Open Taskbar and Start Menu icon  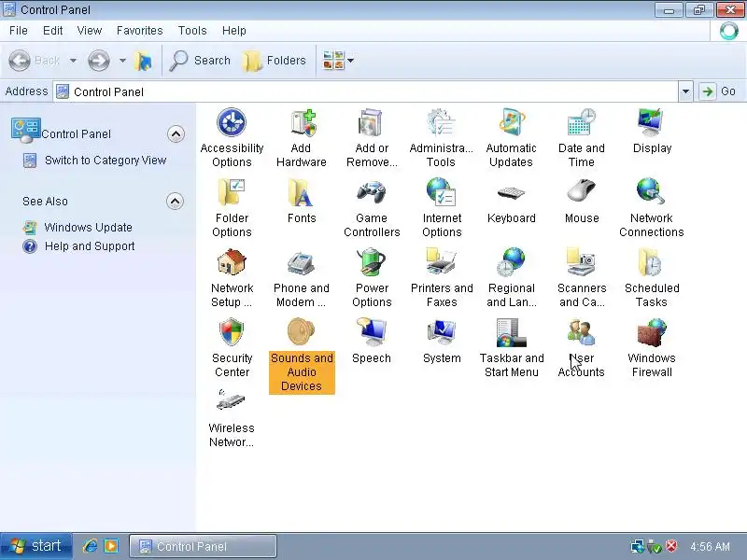tap(512, 332)
